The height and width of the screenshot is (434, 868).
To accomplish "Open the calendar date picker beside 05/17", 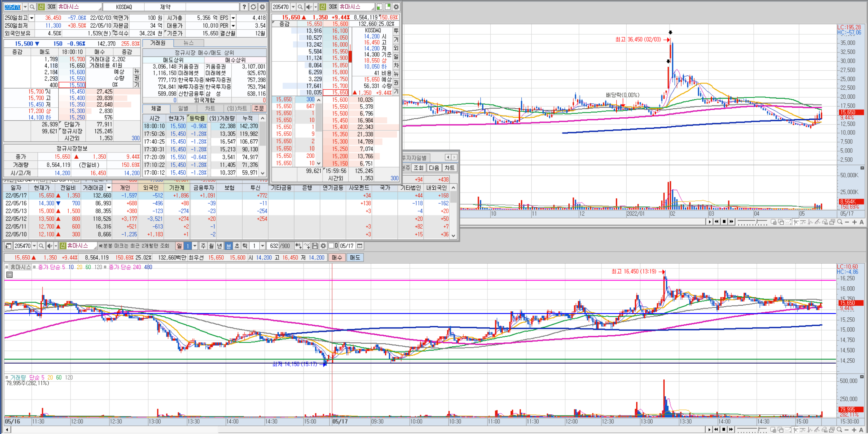I will 360,246.
